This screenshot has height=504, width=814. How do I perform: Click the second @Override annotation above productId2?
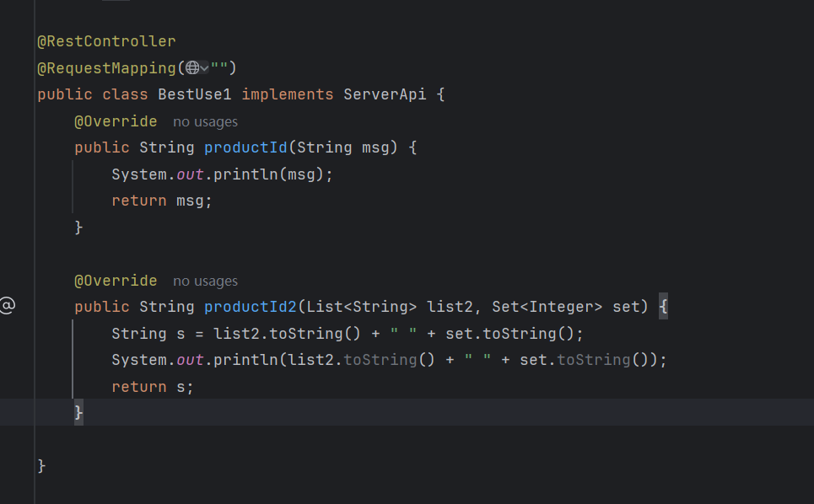(116, 281)
